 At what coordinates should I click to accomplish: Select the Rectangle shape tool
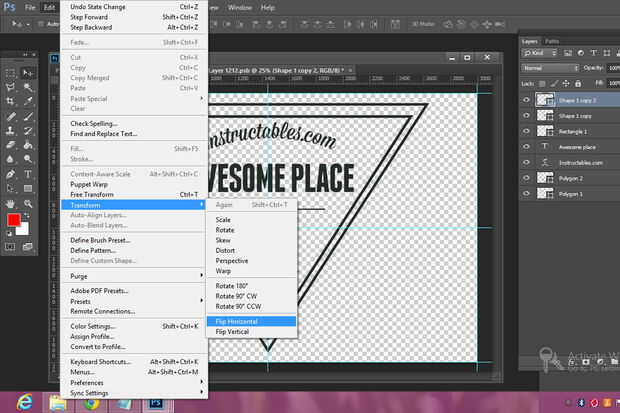[28, 188]
